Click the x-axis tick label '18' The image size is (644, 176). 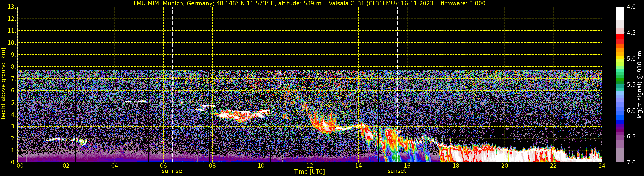(x=456, y=166)
